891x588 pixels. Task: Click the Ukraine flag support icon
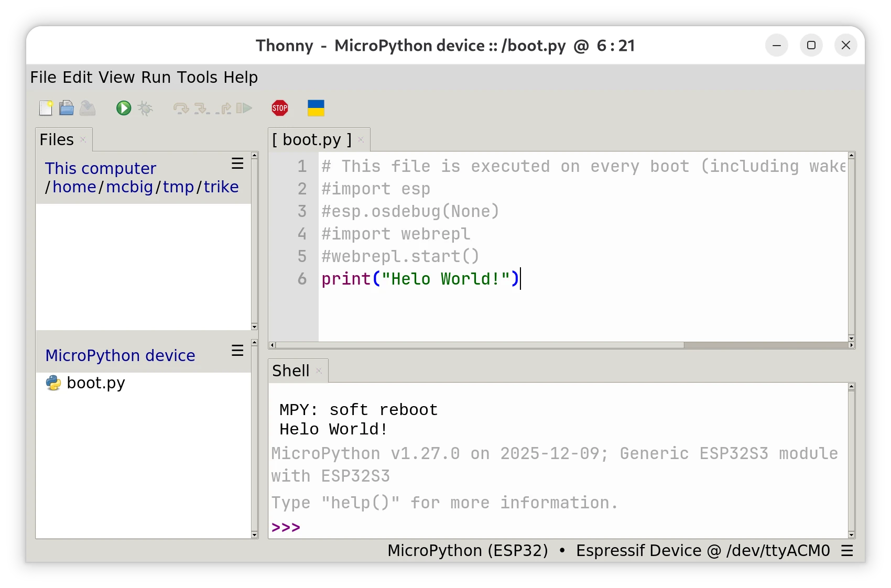pos(316,108)
